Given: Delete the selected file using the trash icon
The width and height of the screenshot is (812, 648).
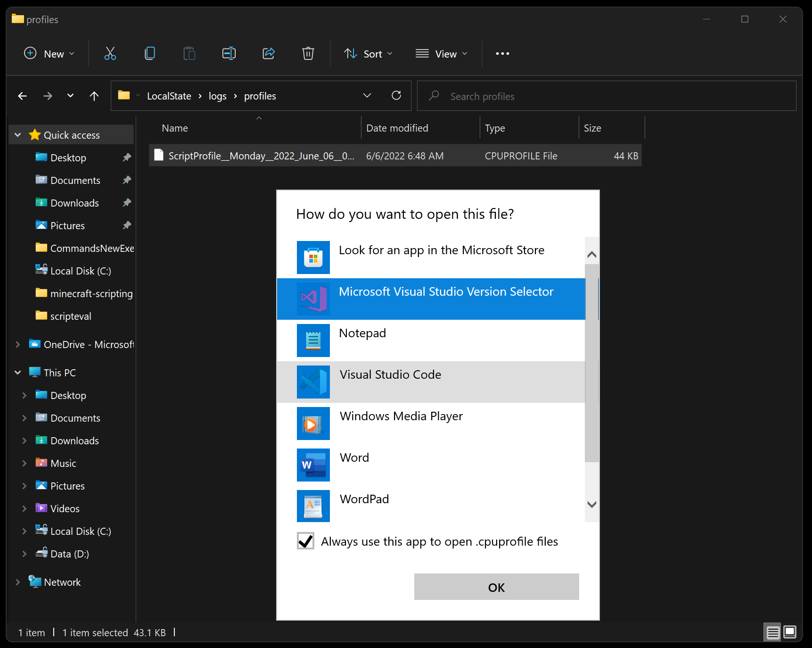Looking at the screenshot, I should click(308, 53).
